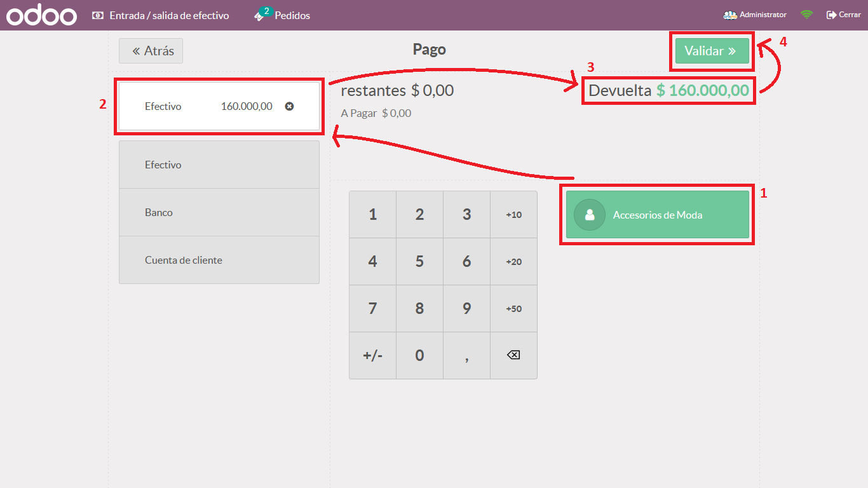Image resolution: width=868 pixels, height=488 pixels.
Task: Click the Administrator user icon
Action: point(730,15)
